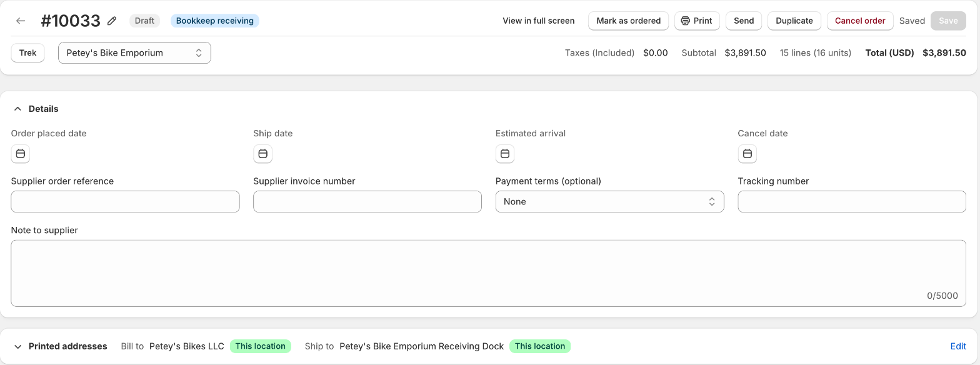Edit order number with pencil icon
The width and height of the screenshot is (980, 365).
point(112,21)
